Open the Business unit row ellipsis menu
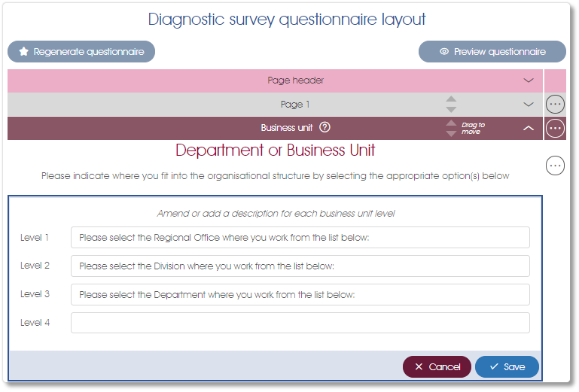The width and height of the screenshot is (579, 392). pyautogui.click(x=555, y=128)
